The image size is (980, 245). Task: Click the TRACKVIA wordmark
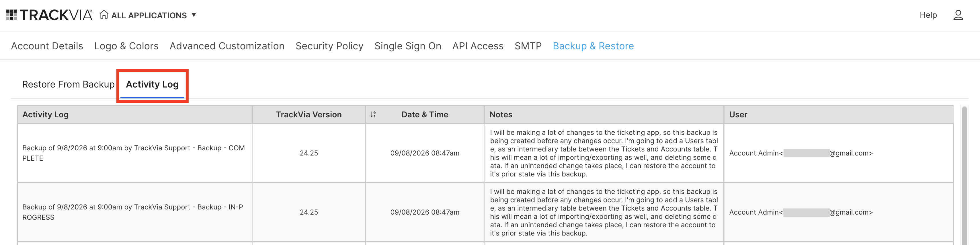[56, 15]
